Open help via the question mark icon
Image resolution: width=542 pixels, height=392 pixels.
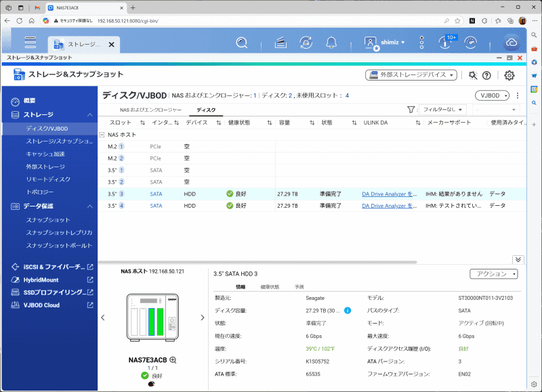(486, 75)
